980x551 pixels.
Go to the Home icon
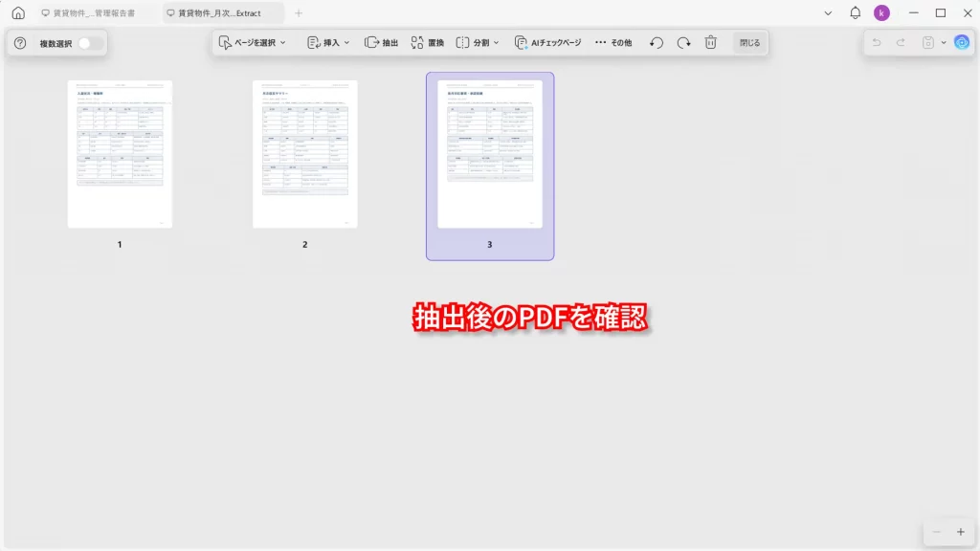tap(18, 12)
